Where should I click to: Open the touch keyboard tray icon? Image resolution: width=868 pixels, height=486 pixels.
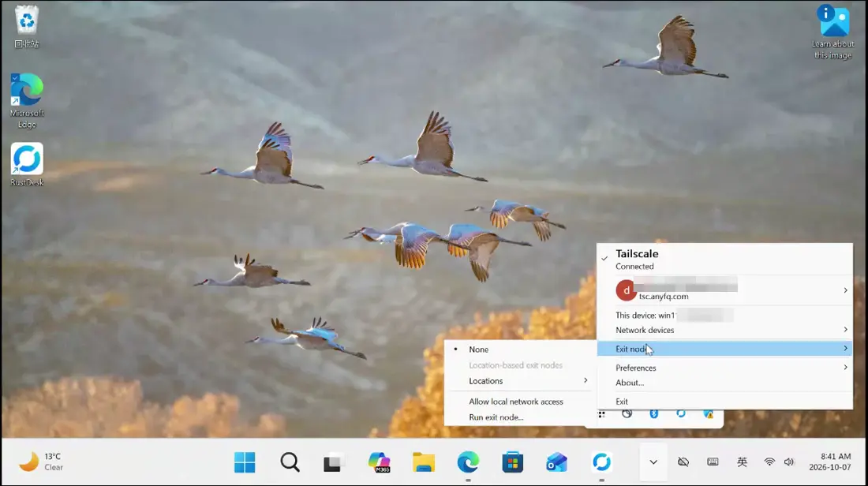[713, 462]
